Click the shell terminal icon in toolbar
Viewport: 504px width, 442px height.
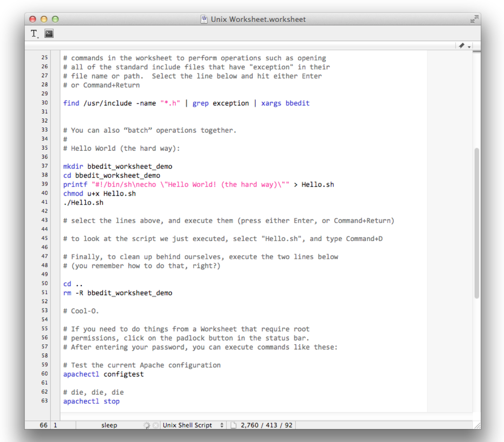coord(49,34)
